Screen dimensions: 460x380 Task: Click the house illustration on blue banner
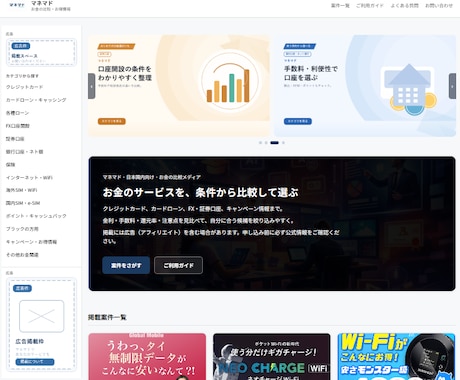[x=408, y=89]
